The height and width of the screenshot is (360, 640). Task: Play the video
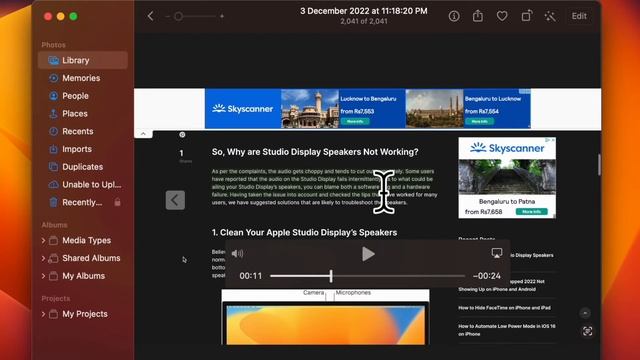pyautogui.click(x=368, y=254)
